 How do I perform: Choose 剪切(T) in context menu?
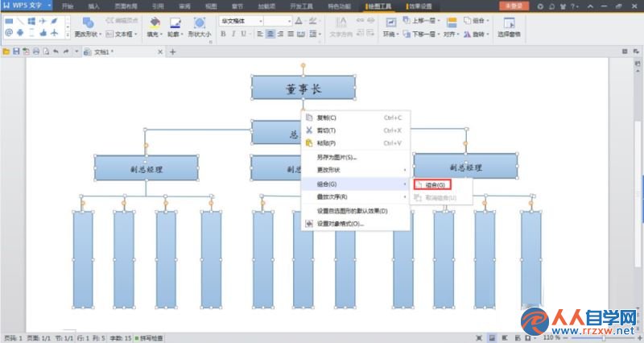355,130
